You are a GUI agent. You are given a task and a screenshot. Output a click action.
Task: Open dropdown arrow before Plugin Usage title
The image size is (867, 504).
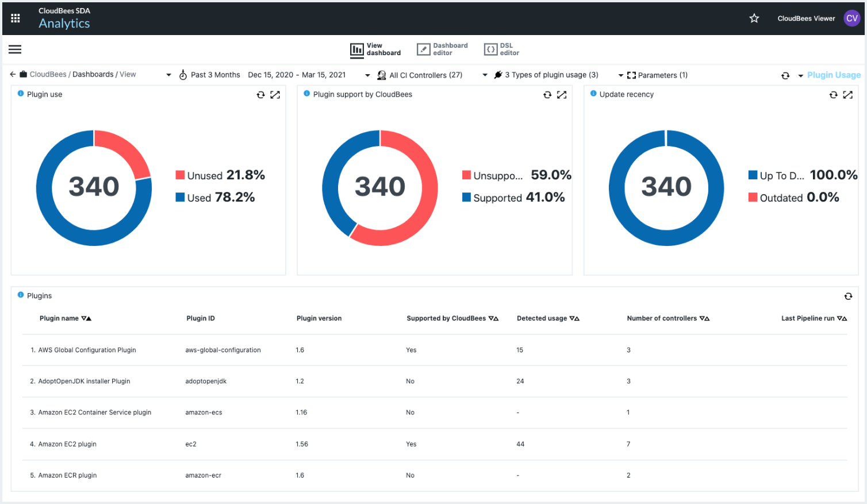click(800, 76)
